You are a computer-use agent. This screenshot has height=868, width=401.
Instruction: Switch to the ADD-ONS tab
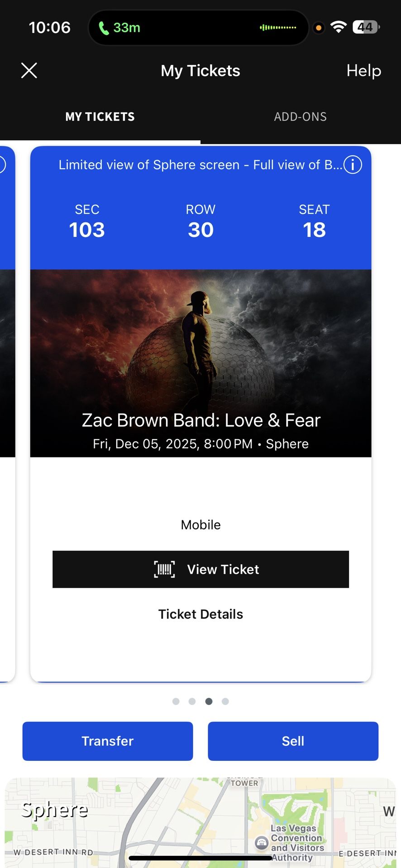(300, 117)
